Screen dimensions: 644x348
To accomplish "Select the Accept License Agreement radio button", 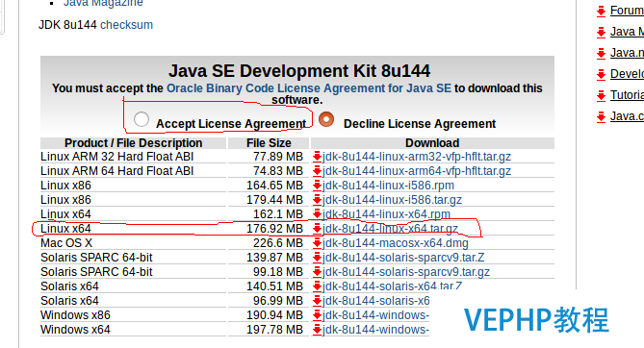I will pos(142,119).
